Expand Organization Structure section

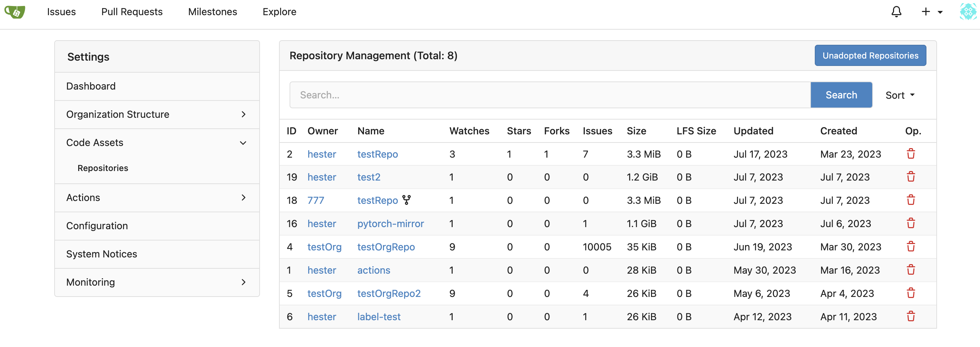point(157,114)
